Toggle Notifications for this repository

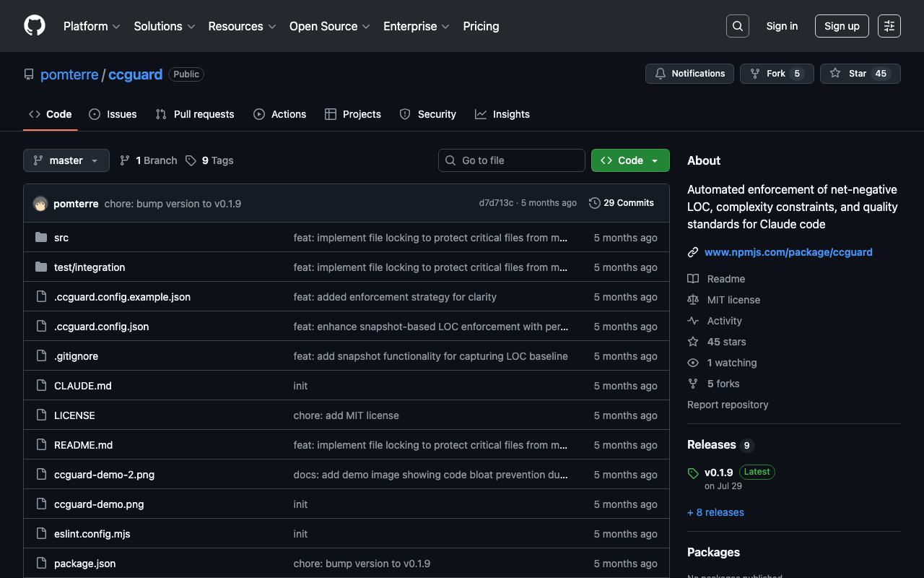pyautogui.click(x=689, y=74)
